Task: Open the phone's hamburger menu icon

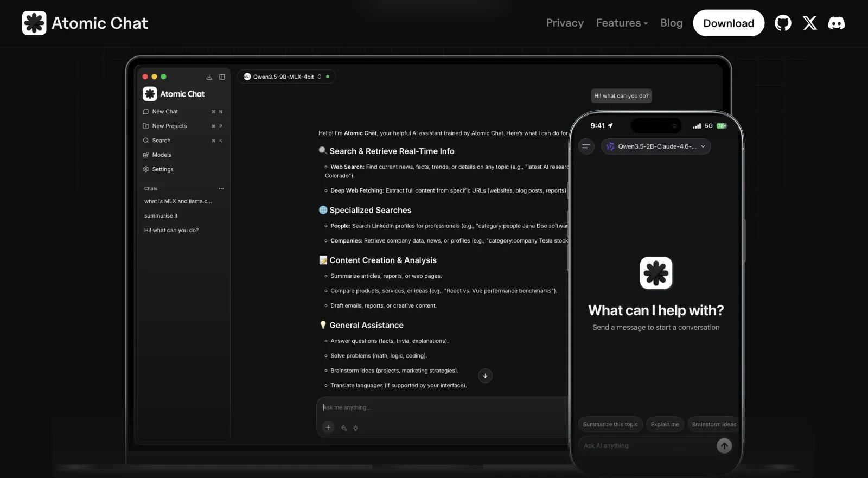Action: point(586,146)
